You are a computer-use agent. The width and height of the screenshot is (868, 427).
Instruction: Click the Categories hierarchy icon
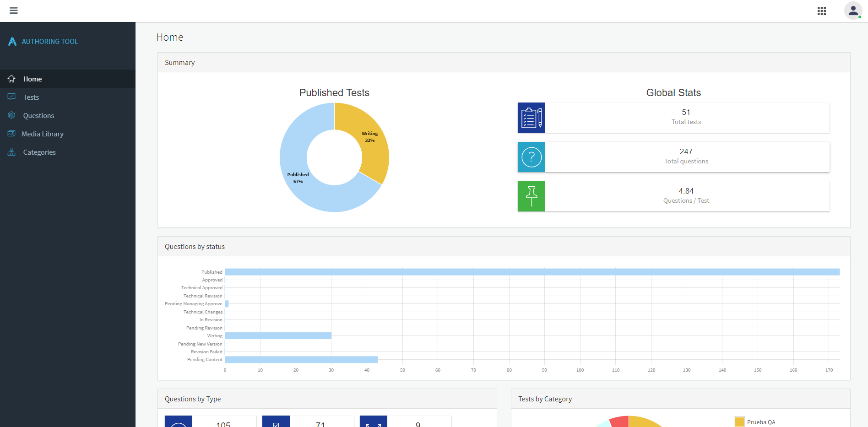pos(11,152)
